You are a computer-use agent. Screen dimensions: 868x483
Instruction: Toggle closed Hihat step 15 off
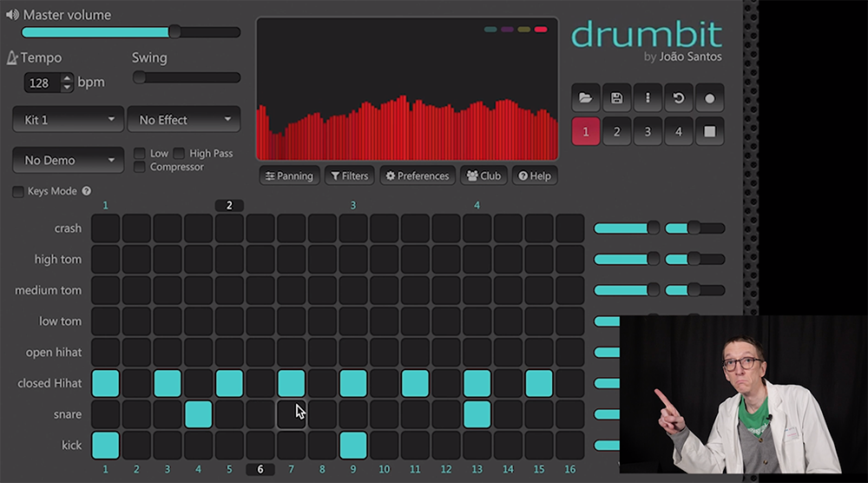point(539,383)
